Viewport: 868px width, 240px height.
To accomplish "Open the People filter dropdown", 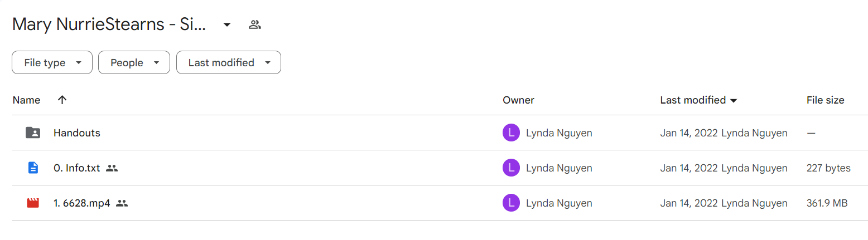I will point(134,63).
